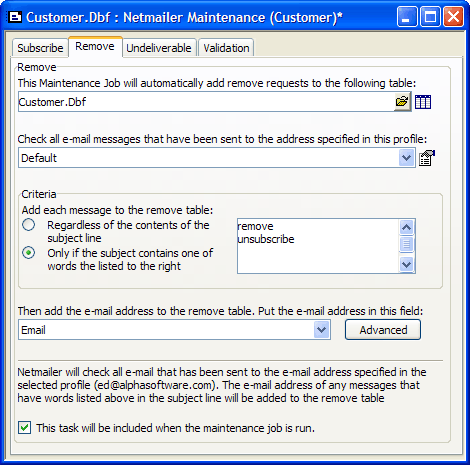This screenshot has width=470, height=465.
Task: Switch to the Subscribe tab
Action: pyautogui.click(x=40, y=48)
